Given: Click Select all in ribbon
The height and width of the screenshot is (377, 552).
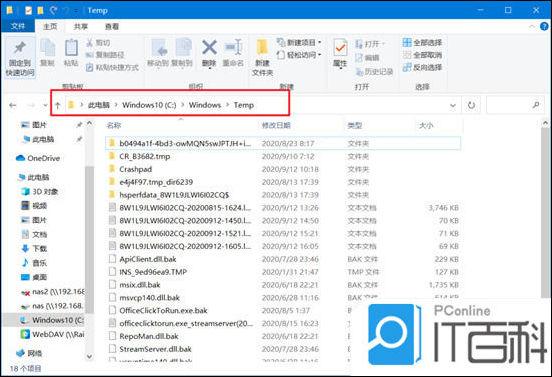Looking at the screenshot, I should (x=422, y=43).
